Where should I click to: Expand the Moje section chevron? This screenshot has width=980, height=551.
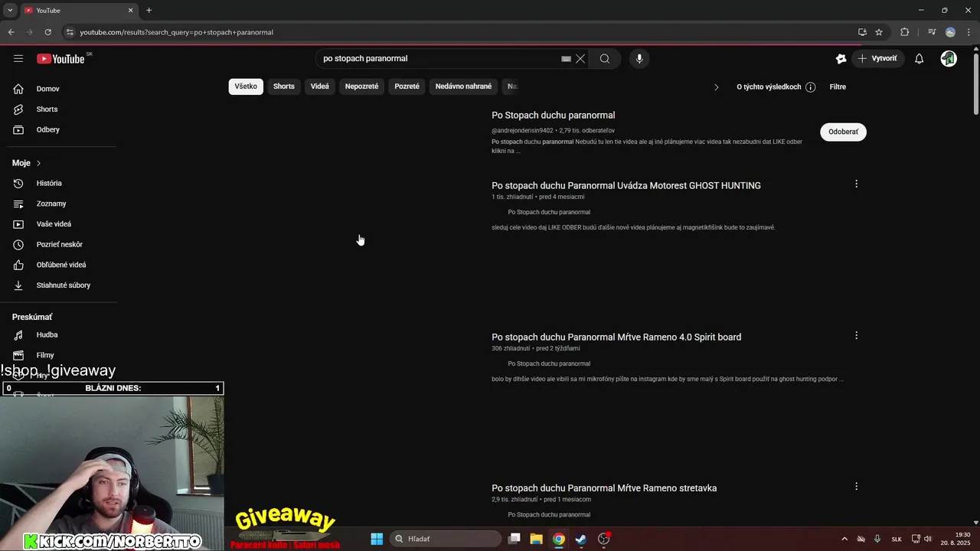pyautogui.click(x=39, y=163)
